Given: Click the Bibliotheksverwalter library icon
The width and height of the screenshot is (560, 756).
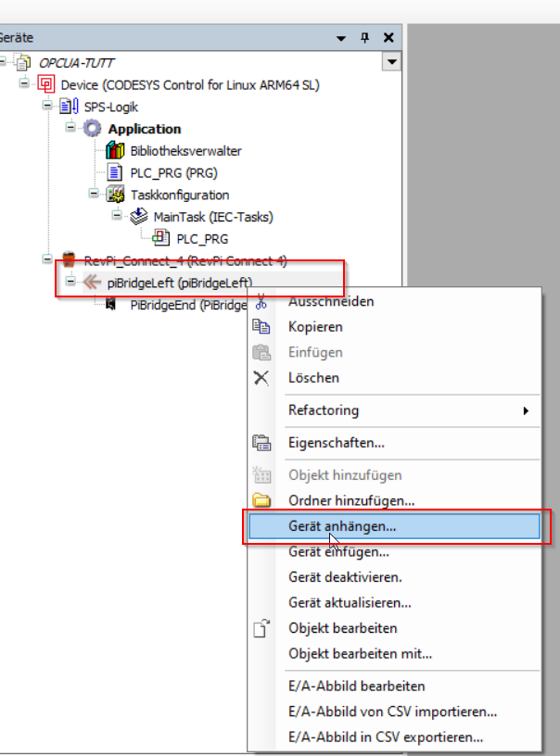Looking at the screenshot, I should tap(115, 151).
